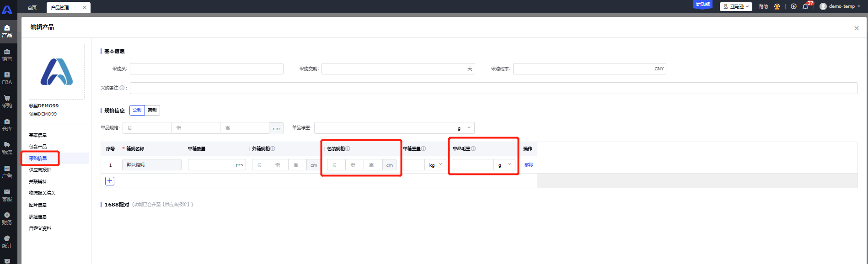868x264 pixels.
Task: Click the notification bell icon
Action: click(x=805, y=6)
